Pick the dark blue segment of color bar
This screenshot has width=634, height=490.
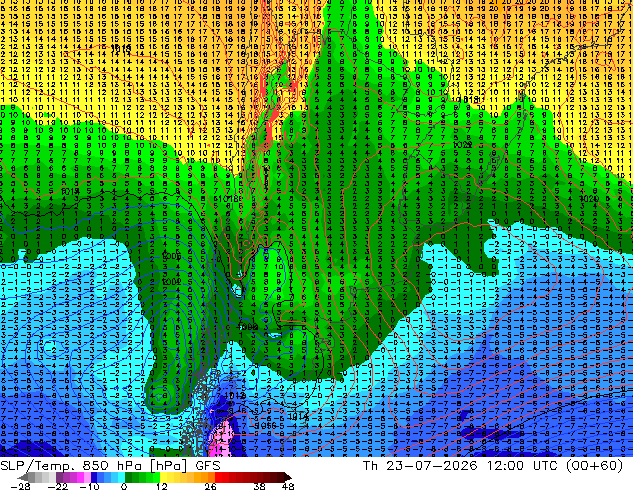click(x=94, y=477)
